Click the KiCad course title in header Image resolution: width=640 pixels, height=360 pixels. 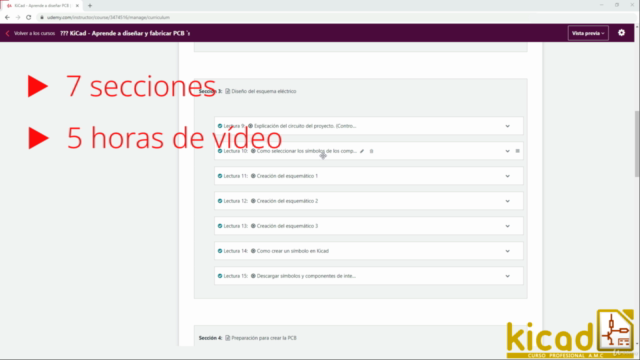pos(125,33)
